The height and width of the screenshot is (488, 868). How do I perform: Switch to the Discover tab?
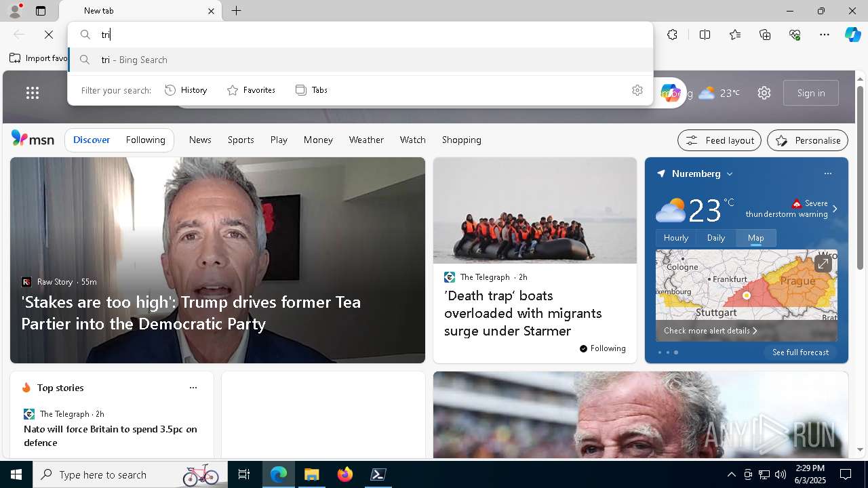(92, 140)
